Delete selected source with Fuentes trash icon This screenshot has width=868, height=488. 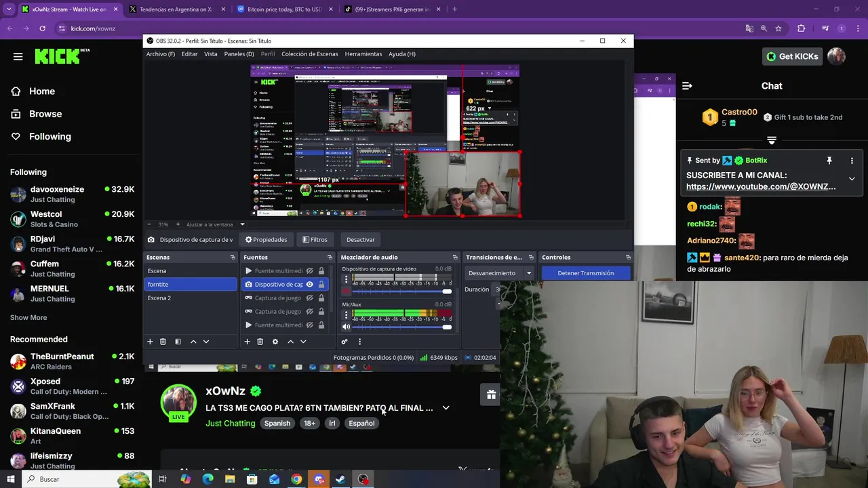pyautogui.click(x=260, y=342)
